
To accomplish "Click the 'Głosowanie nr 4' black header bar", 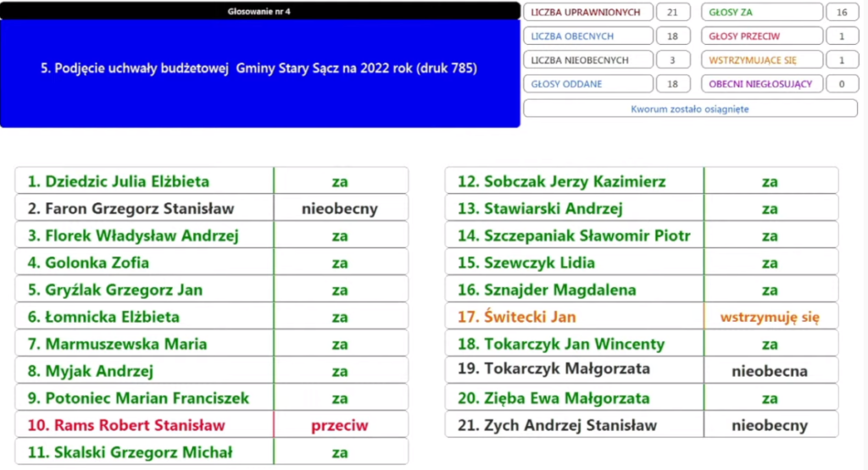I will [259, 11].
